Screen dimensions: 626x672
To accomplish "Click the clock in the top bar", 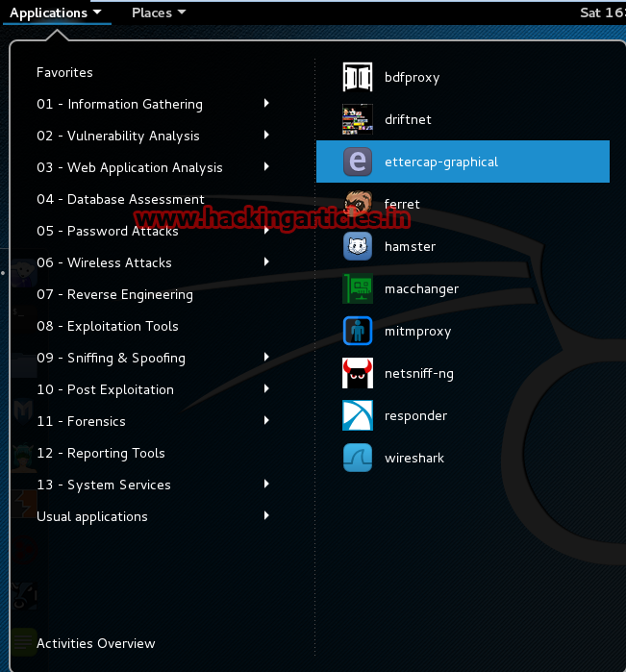I will click(x=603, y=12).
